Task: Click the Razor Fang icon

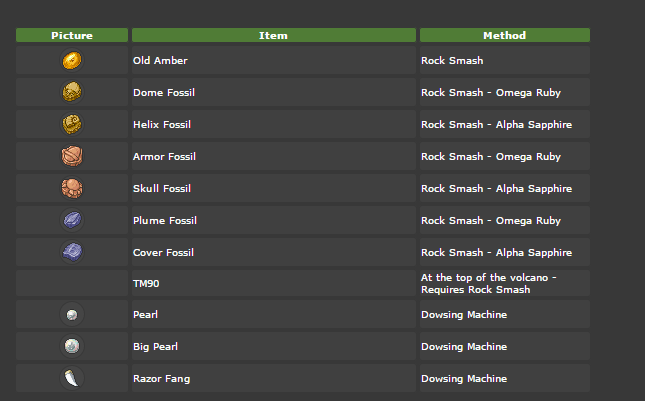Action: [72, 378]
